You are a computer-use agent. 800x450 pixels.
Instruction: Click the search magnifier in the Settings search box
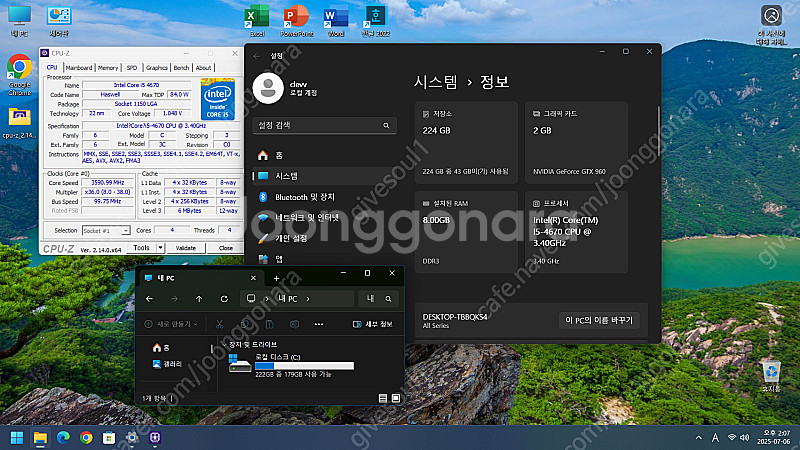tap(386, 126)
